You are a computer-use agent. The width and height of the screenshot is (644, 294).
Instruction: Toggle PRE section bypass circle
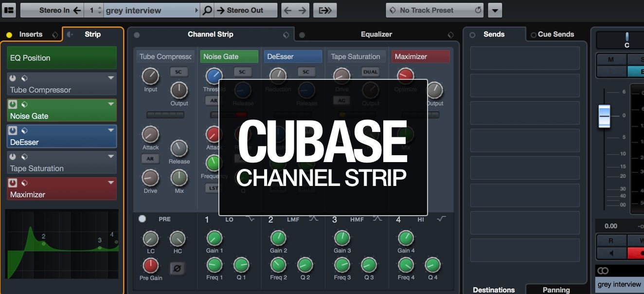tap(142, 219)
